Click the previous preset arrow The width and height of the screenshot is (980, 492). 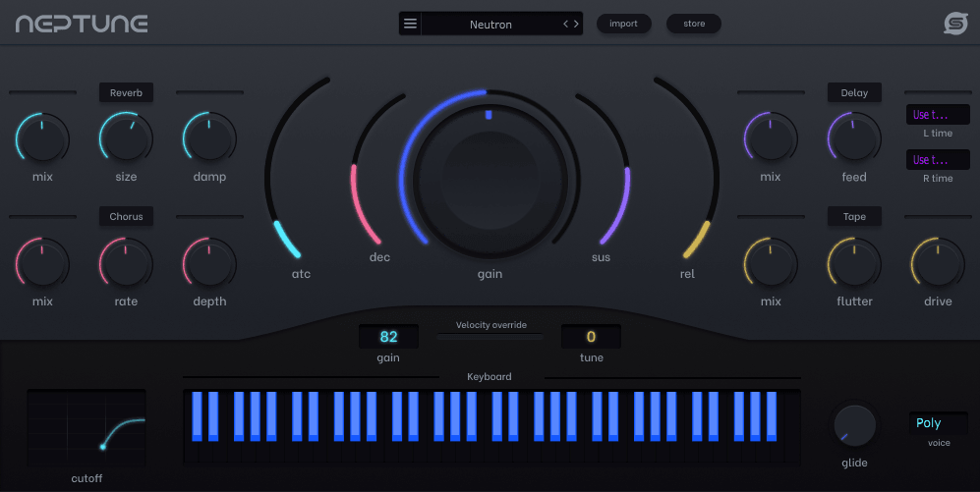click(566, 24)
